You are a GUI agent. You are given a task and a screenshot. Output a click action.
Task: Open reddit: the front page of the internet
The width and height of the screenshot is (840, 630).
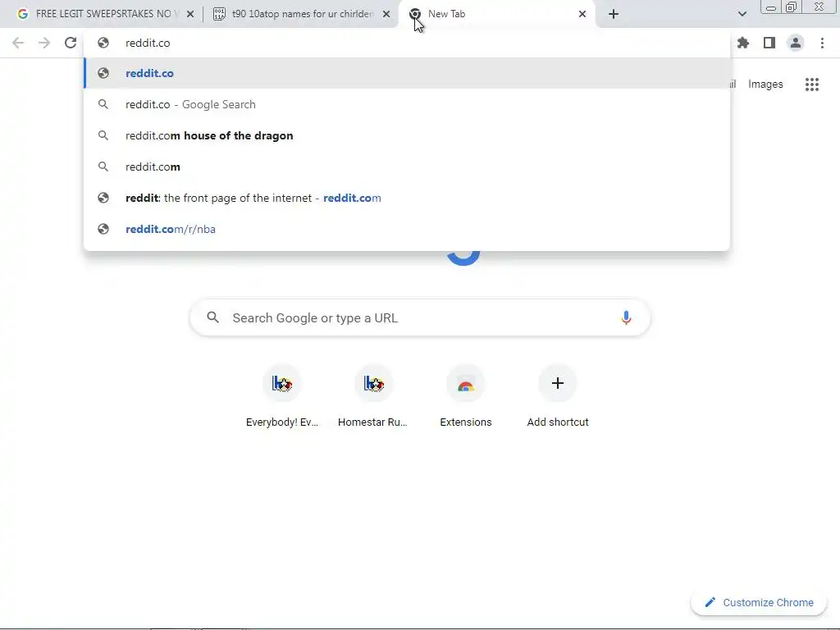click(407, 198)
